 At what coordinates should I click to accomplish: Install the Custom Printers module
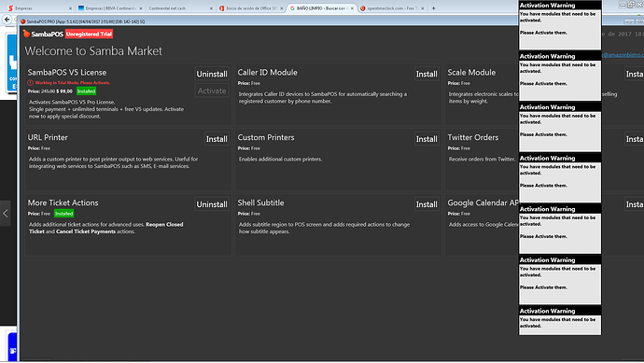pos(427,139)
